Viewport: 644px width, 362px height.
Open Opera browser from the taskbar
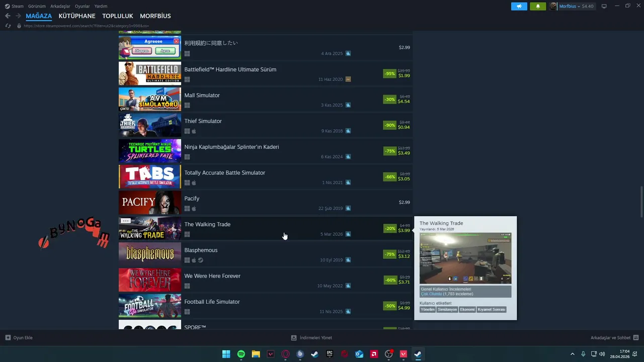click(285, 354)
